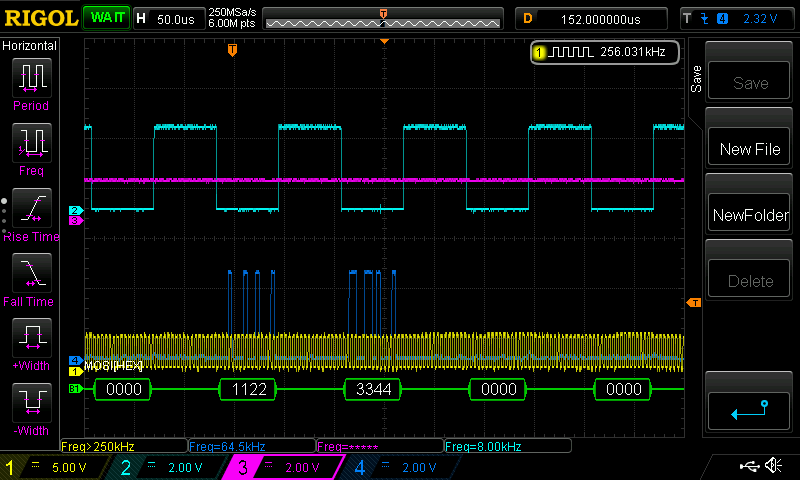Click the B1 decode bus marker
The image size is (800, 480).
75,389
